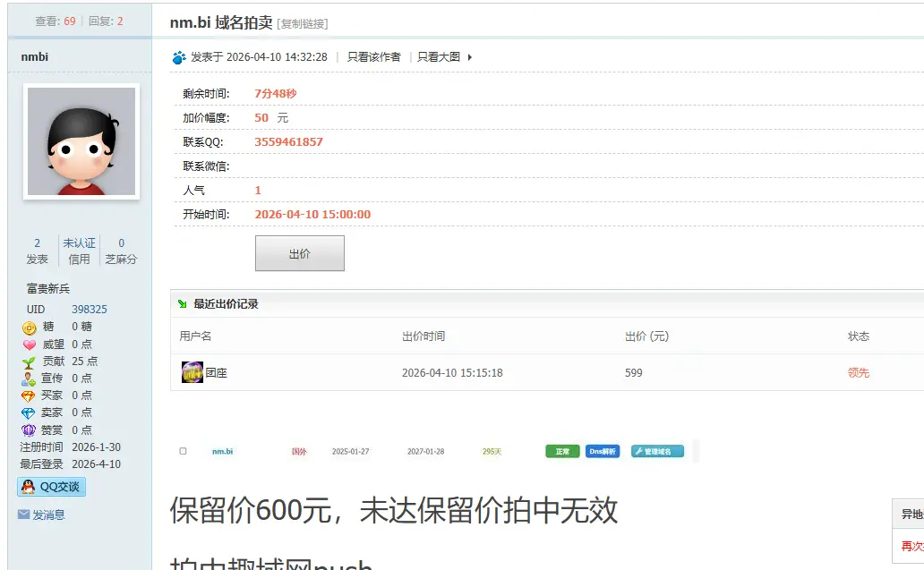Open the 团座 bidder username link
Image resolution: width=924 pixels, height=570 pixels.
point(217,373)
